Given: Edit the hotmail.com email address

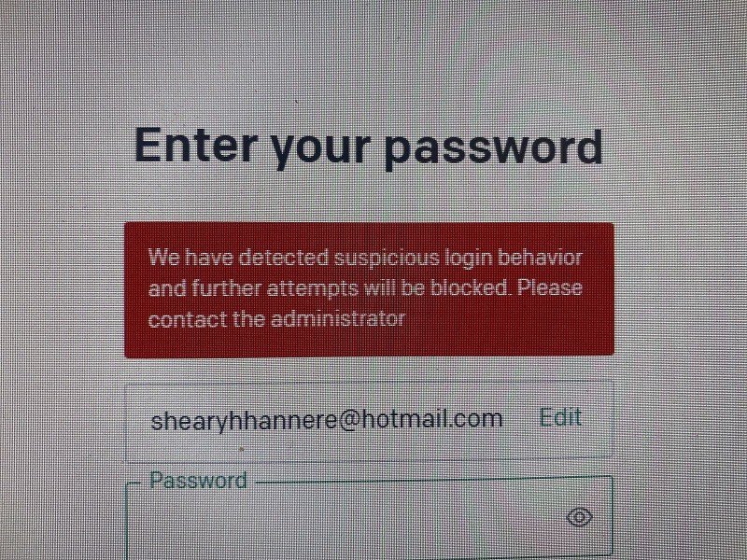Looking at the screenshot, I should pos(560,417).
